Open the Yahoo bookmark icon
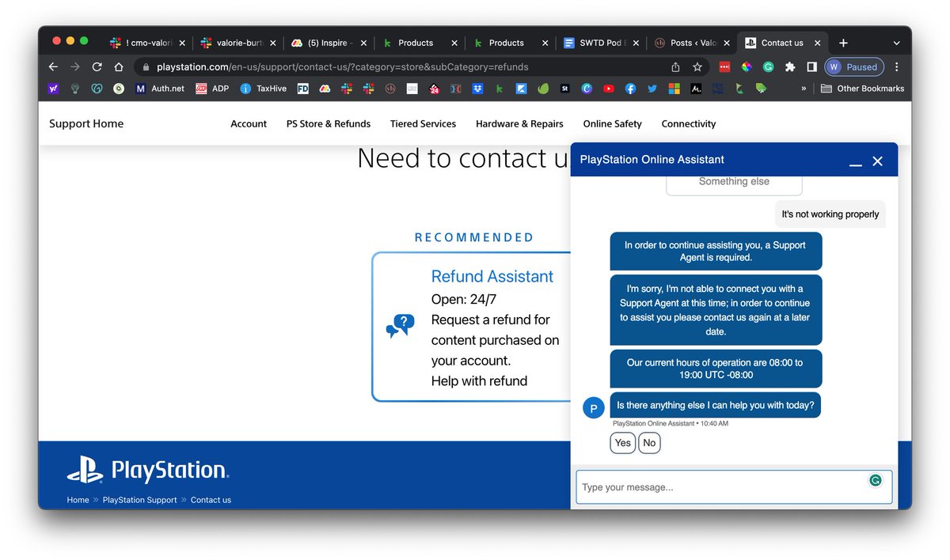950x560 pixels. pyautogui.click(x=53, y=89)
